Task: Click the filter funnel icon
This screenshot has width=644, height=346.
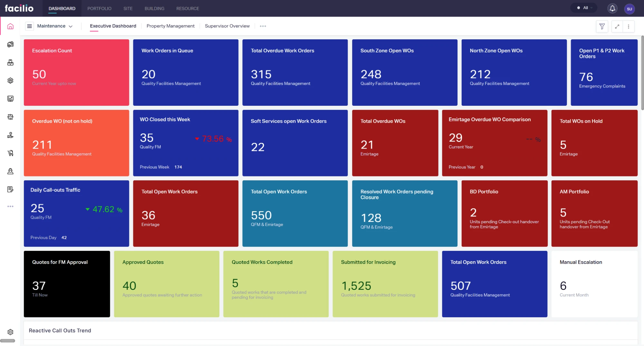Action: click(602, 26)
